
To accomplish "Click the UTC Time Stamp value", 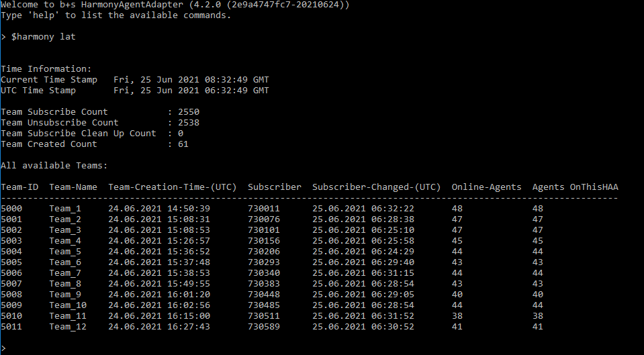I will (x=191, y=91).
